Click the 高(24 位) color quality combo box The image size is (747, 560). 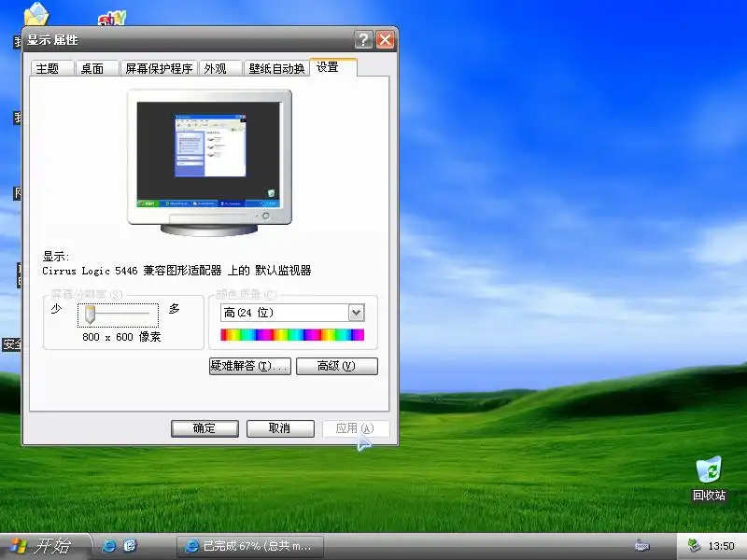[x=292, y=313]
